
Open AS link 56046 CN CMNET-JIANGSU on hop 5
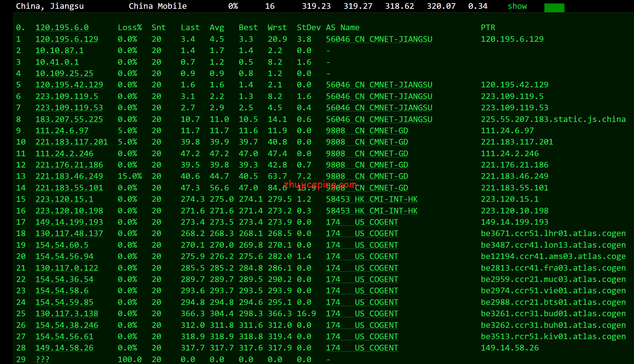(379, 85)
